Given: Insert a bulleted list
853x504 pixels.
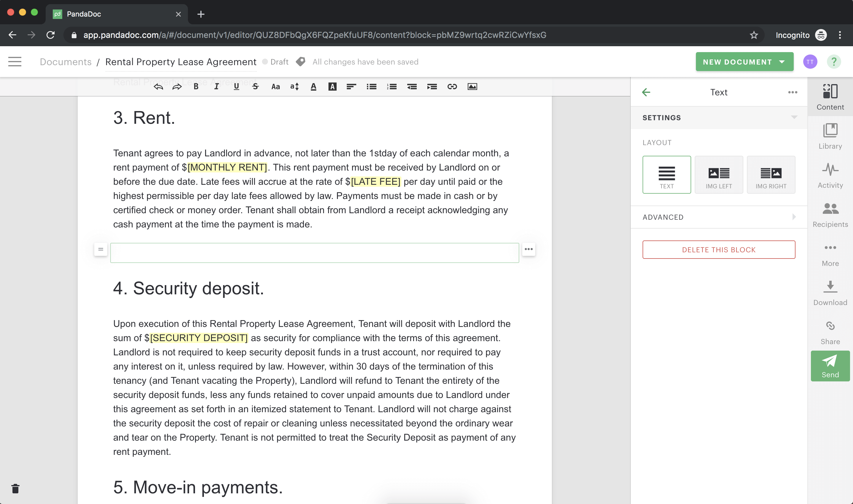Looking at the screenshot, I should (371, 86).
